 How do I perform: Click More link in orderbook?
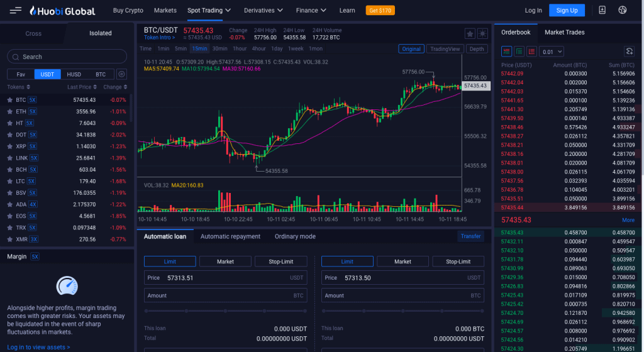coord(628,220)
